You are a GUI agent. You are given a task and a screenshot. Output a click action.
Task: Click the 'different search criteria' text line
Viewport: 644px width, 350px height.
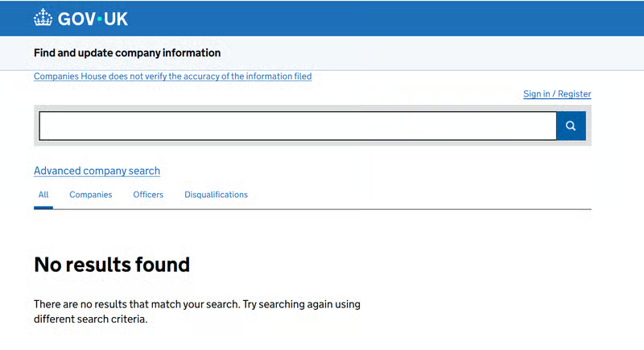91,319
